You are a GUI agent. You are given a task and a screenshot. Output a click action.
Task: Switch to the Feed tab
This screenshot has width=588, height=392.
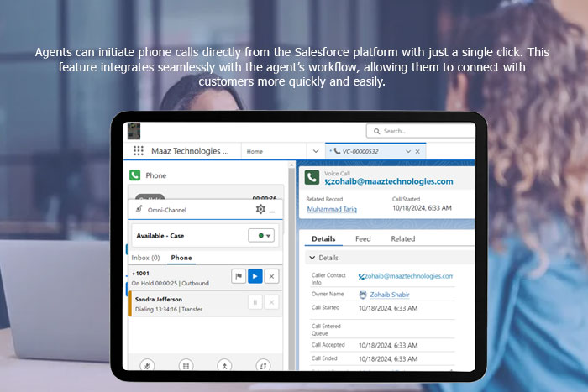[x=363, y=238]
